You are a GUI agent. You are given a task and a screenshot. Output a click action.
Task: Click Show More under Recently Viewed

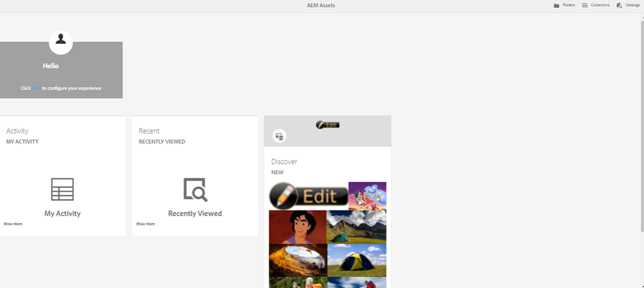click(x=145, y=224)
